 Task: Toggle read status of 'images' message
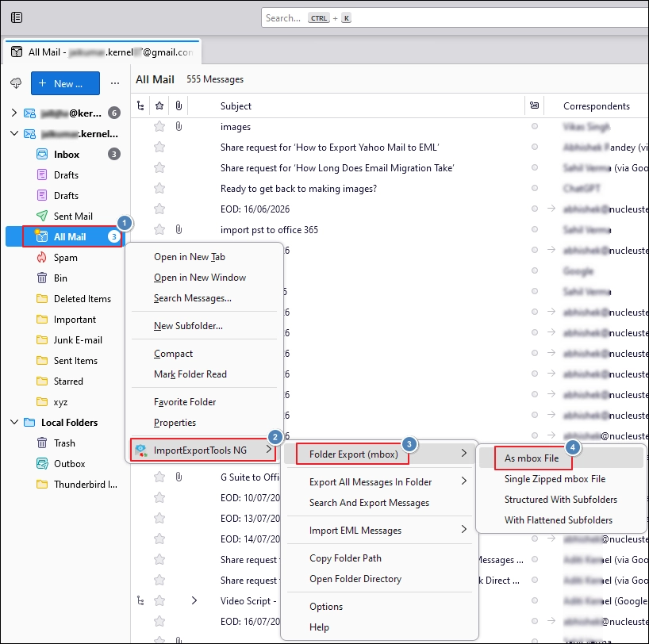(534, 126)
